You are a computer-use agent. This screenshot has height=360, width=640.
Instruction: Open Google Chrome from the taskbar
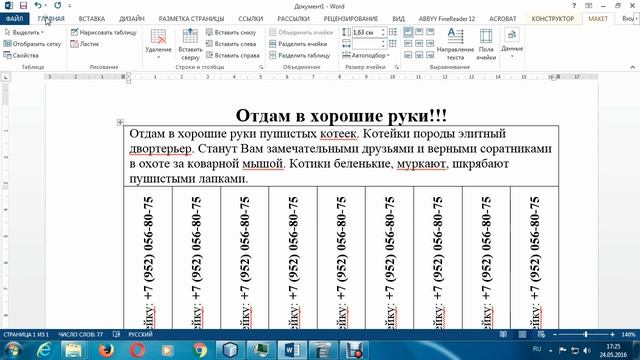200,350
